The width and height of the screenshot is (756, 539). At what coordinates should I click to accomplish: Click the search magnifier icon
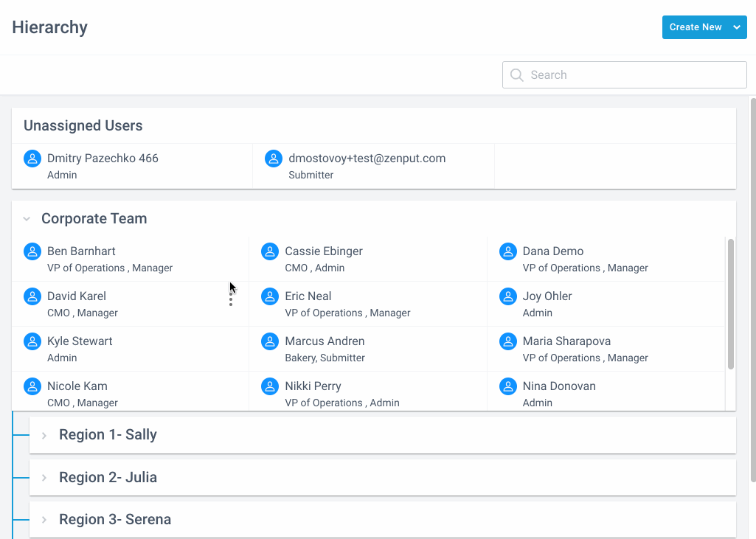tap(516, 74)
